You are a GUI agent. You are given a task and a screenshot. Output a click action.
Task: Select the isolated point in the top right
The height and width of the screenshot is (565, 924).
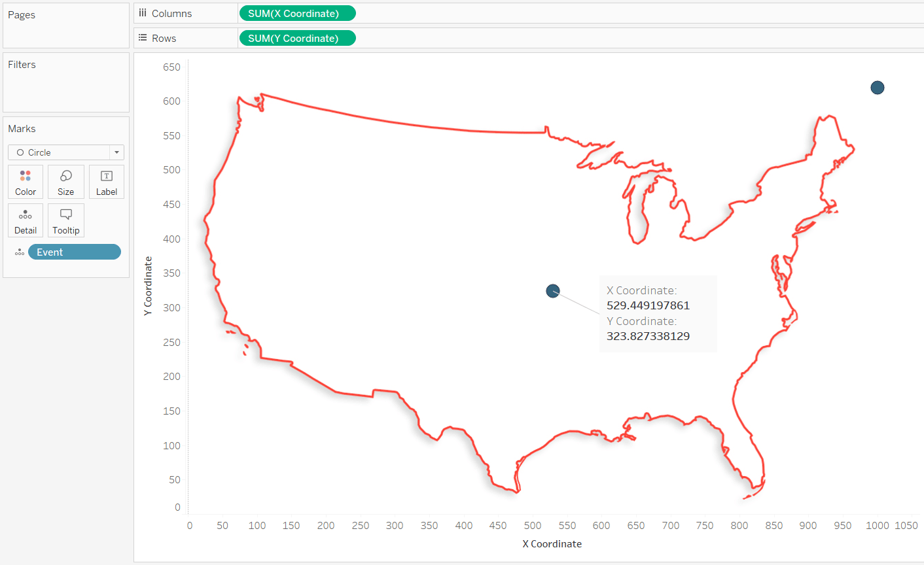[877, 88]
